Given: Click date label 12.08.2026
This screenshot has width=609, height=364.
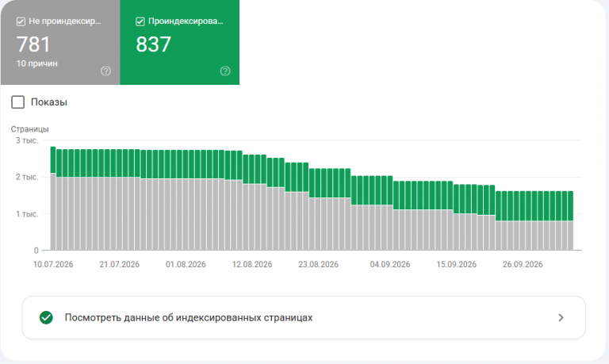Looking at the screenshot, I should [x=252, y=264].
